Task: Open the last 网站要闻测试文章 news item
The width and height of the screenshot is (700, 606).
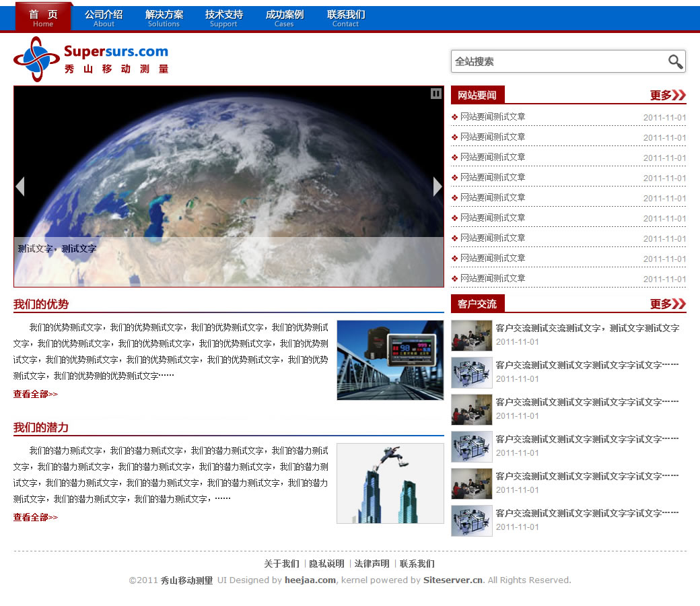Action: point(493,279)
